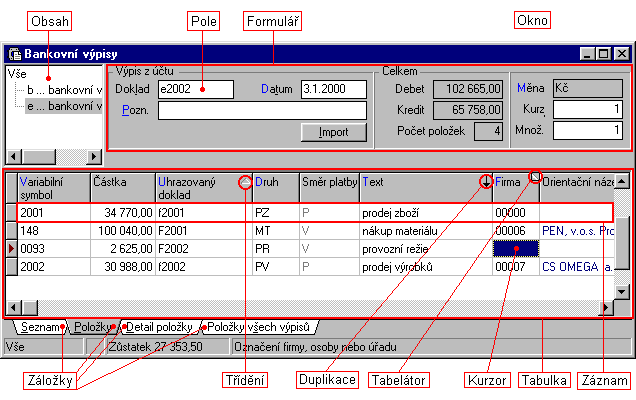Click the table's vertical scroll down arrow
This screenshot has height=400, width=636.
pyautogui.click(x=622, y=292)
